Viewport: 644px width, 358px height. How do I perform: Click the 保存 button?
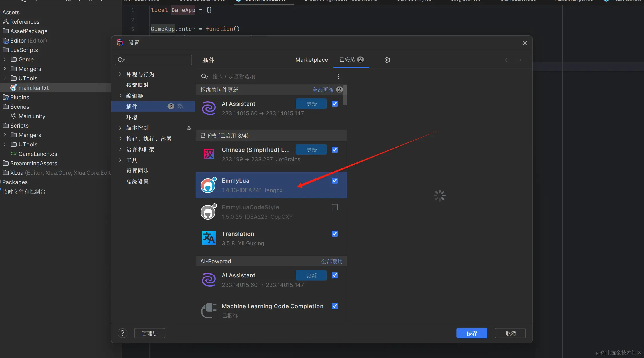[471, 333]
